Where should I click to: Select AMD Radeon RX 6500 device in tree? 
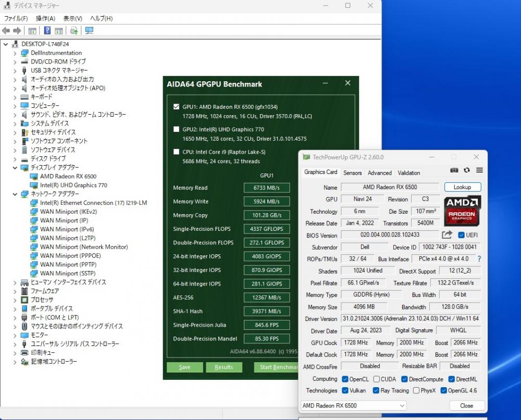[x=68, y=177]
